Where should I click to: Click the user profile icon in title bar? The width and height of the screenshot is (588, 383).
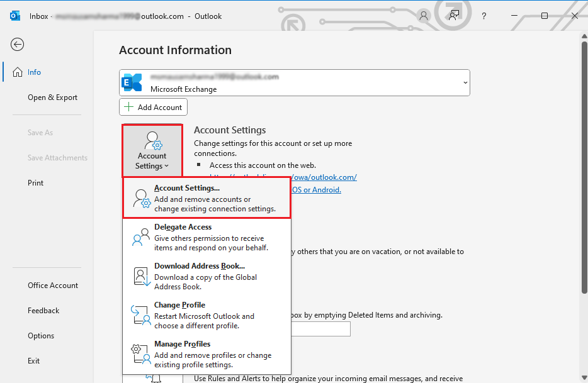pos(423,16)
